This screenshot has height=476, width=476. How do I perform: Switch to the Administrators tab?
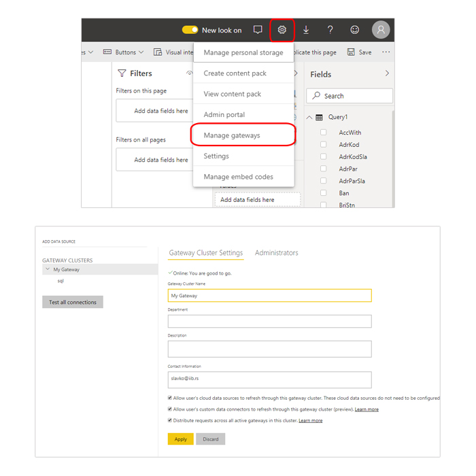276,253
